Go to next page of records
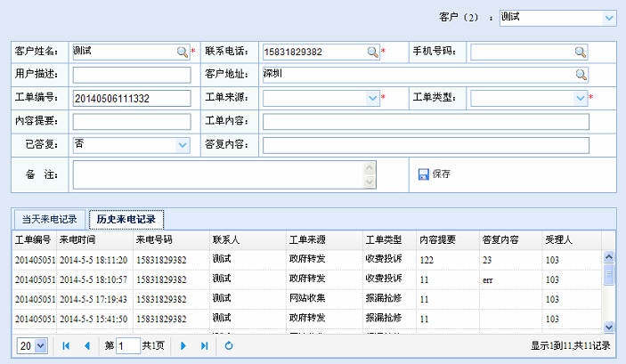The height and width of the screenshot is (364, 626). [x=183, y=345]
